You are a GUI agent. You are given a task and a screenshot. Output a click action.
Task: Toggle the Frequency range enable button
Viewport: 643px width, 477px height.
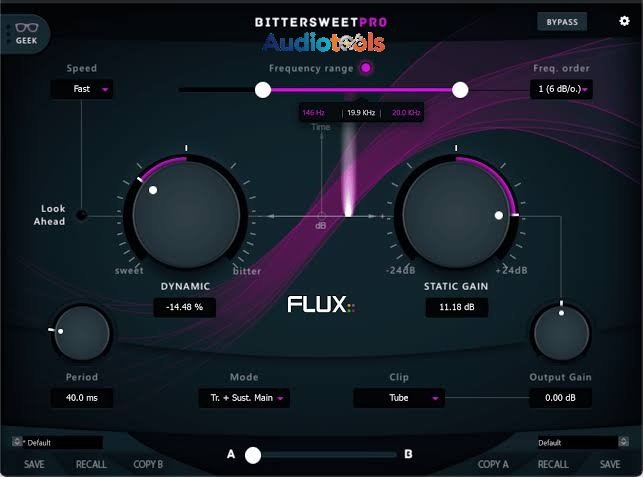click(366, 68)
